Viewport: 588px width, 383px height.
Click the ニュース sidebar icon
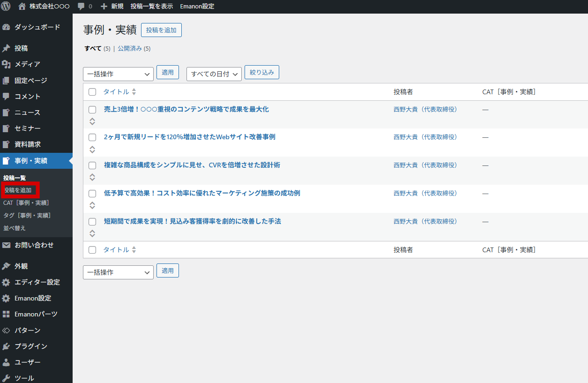(6, 113)
